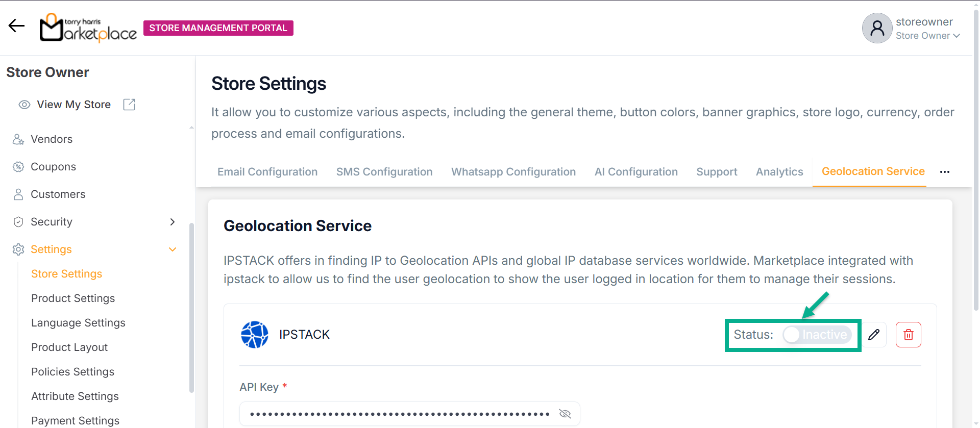Screen dimensions: 980x428
Task: Open the Store Owner account dropdown
Action: tap(928, 36)
